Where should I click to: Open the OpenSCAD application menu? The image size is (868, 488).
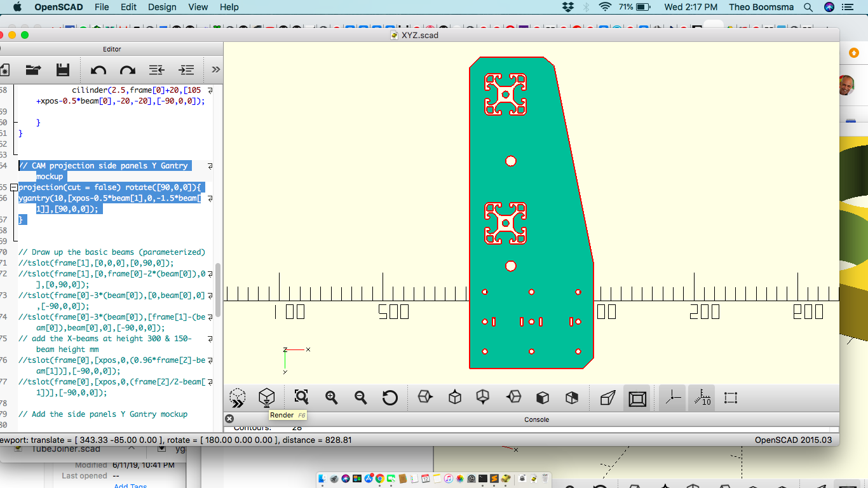[57, 7]
